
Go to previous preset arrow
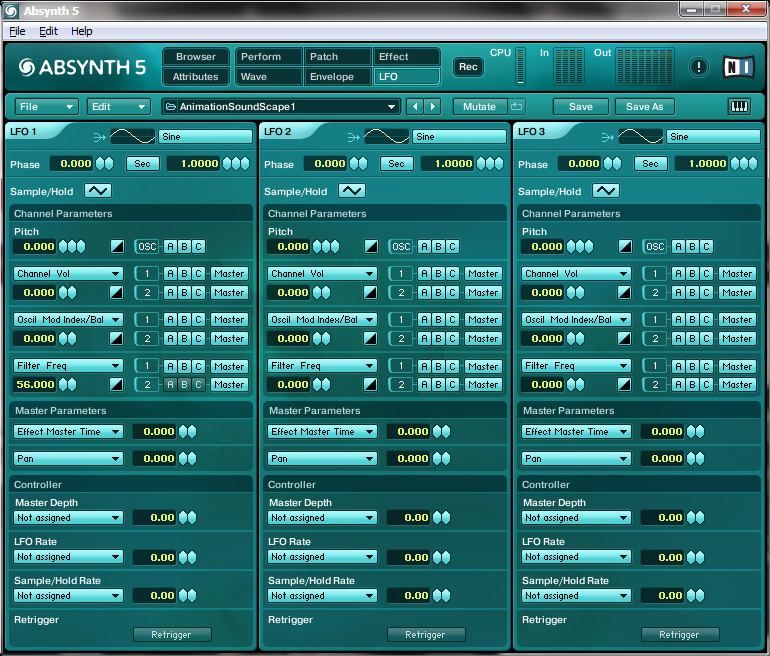(415, 107)
